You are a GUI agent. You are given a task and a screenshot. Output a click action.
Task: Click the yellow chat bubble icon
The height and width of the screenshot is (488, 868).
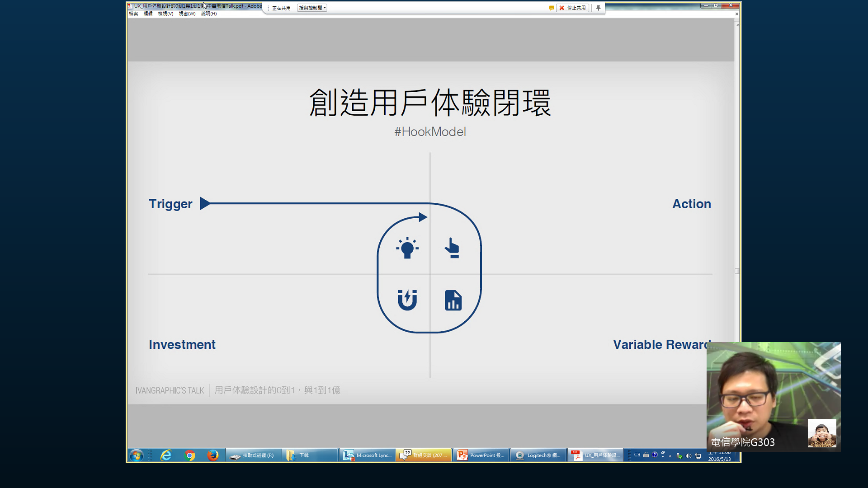tap(552, 8)
